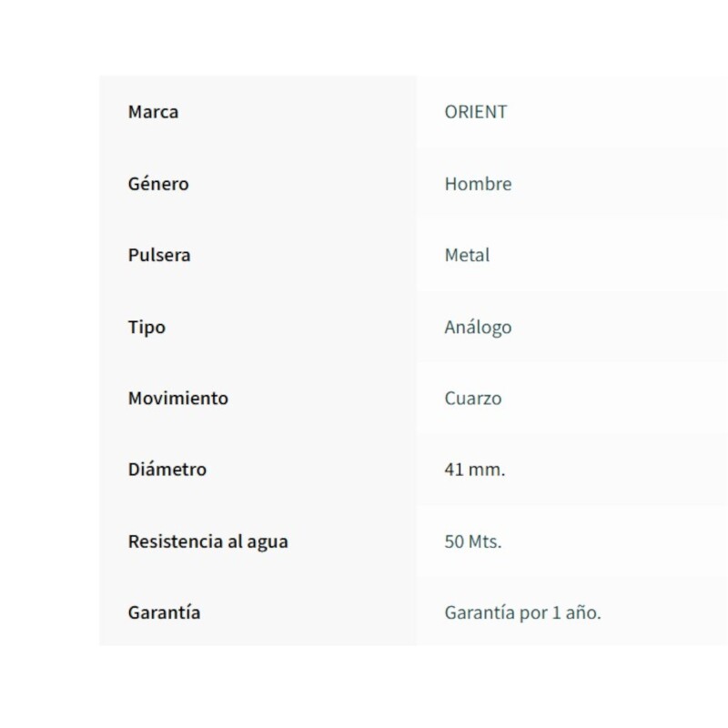The width and height of the screenshot is (728, 728).
Task: Click the 'mm.' unit in diameter value
Action: [x=487, y=470]
